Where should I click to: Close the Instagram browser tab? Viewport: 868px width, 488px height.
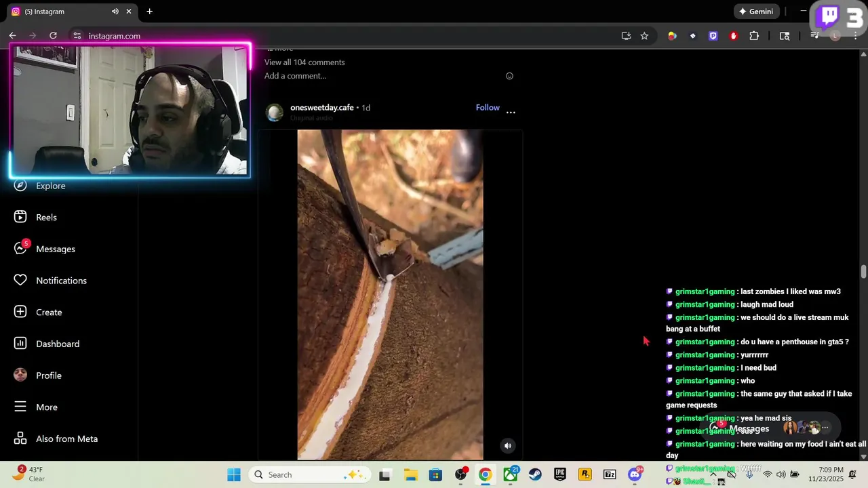[129, 12]
